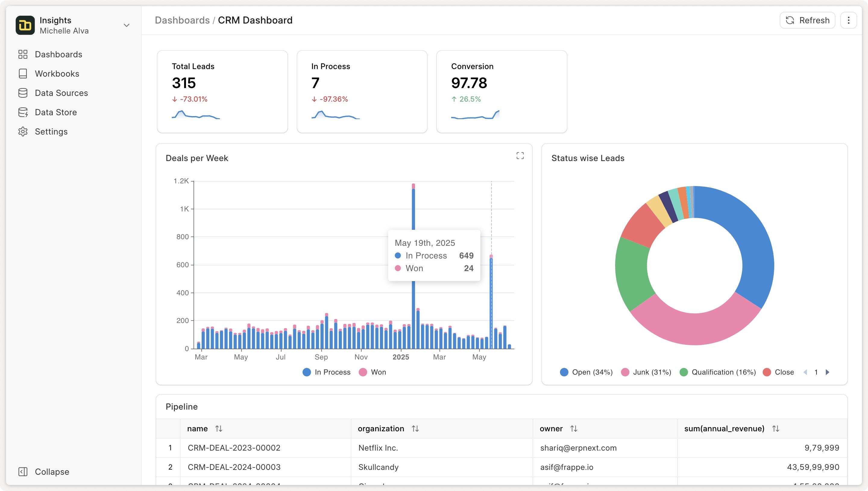Select the CRM-DEAL-2023-00002 pipeline row
The image size is (868, 491).
click(234, 448)
